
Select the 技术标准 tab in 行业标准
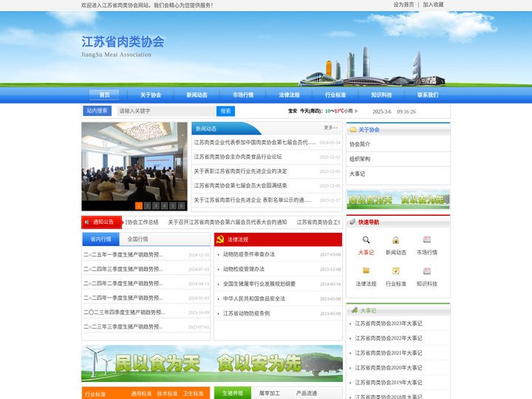click(x=167, y=394)
